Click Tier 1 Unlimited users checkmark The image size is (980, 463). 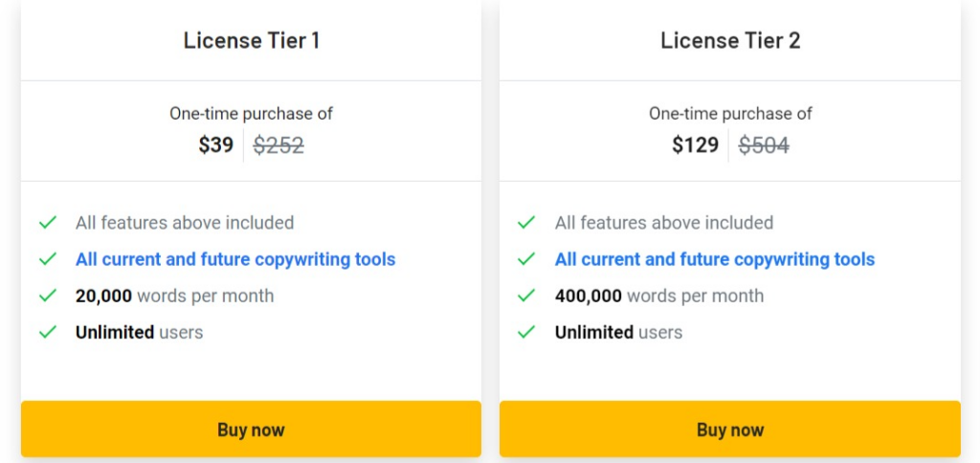point(48,332)
